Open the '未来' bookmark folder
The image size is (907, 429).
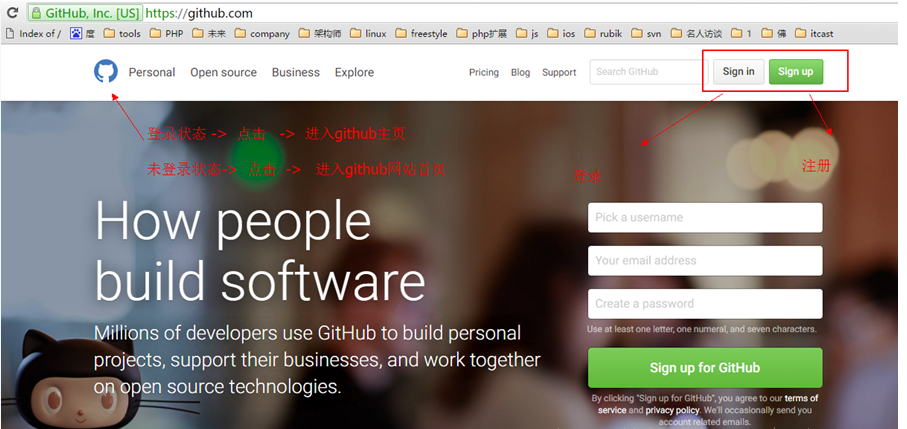[209, 34]
